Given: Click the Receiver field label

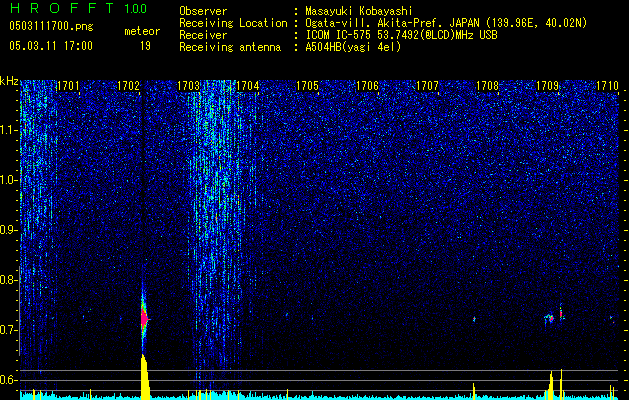Looking at the screenshot, I should (203, 35).
